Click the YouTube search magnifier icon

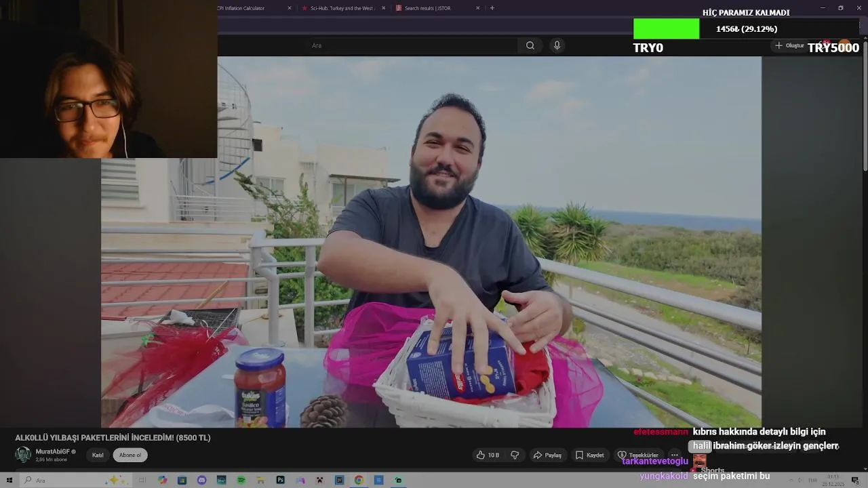pos(530,45)
